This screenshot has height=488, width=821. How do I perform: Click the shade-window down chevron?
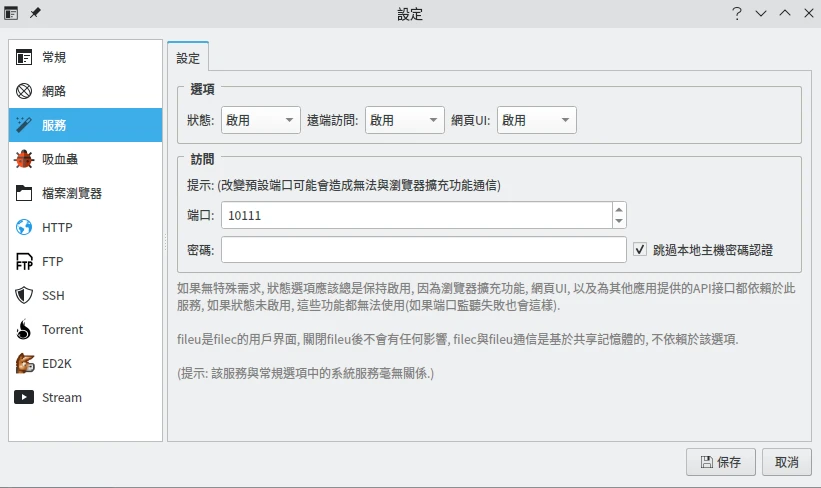tap(761, 13)
